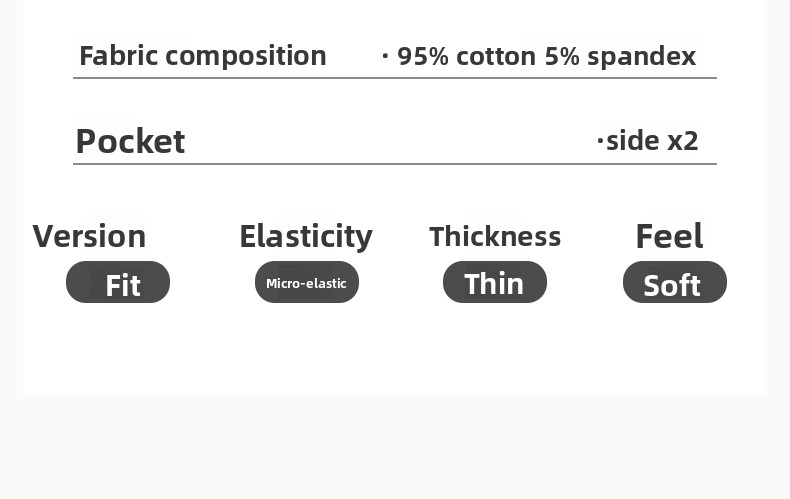
Task: Click the Pocket label
Action: click(130, 142)
